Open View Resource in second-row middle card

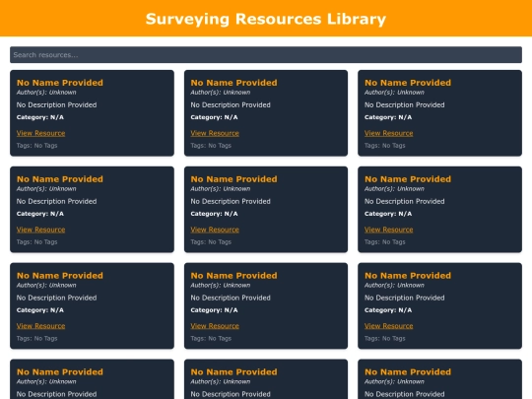(215, 230)
